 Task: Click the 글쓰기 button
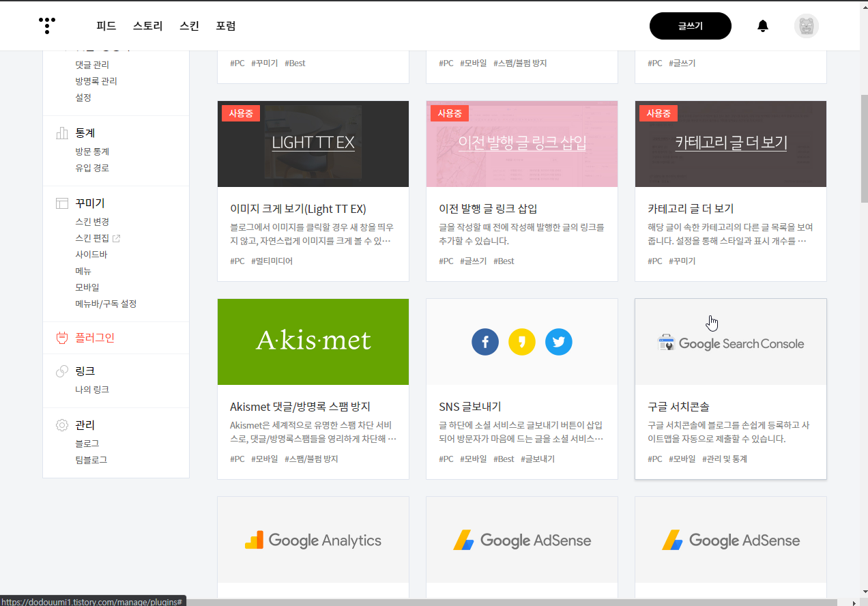[x=691, y=26]
